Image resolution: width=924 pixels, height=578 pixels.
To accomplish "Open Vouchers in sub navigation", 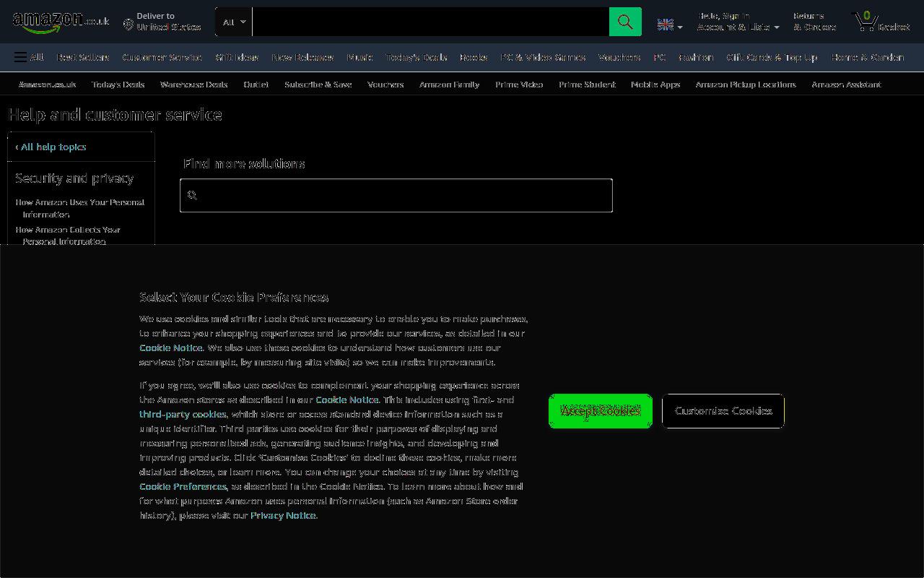I will click(x=385, y=85).
